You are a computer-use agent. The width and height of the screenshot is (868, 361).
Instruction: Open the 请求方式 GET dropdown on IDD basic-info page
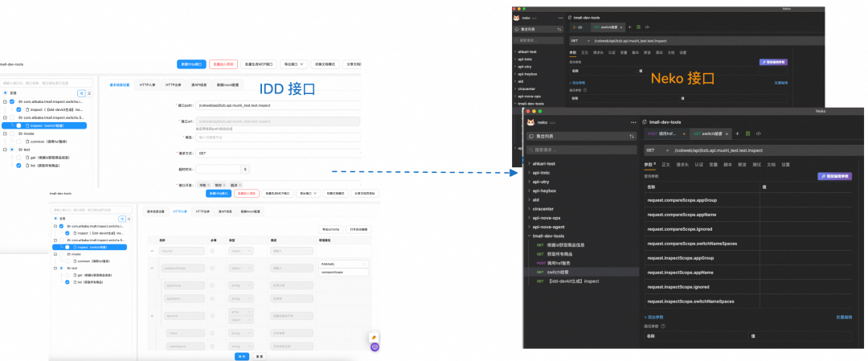(x=278, y=153)
